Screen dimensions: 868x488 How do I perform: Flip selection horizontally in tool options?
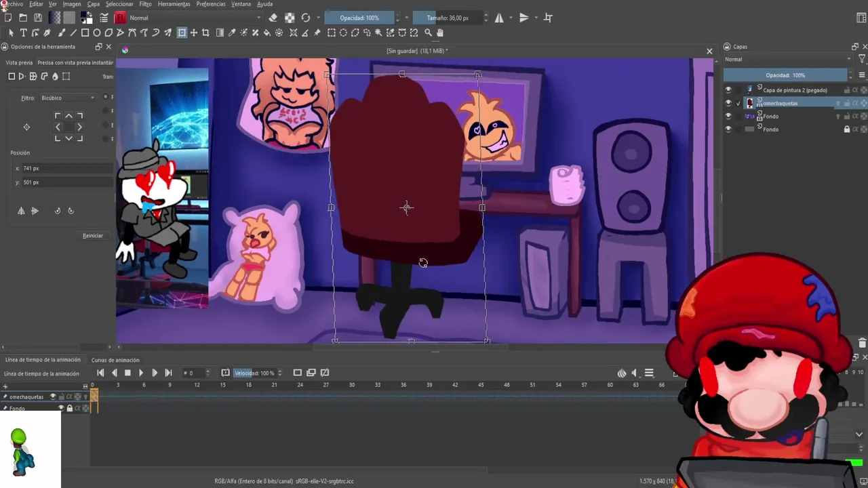pyautogui.click(x=21, y=211)
